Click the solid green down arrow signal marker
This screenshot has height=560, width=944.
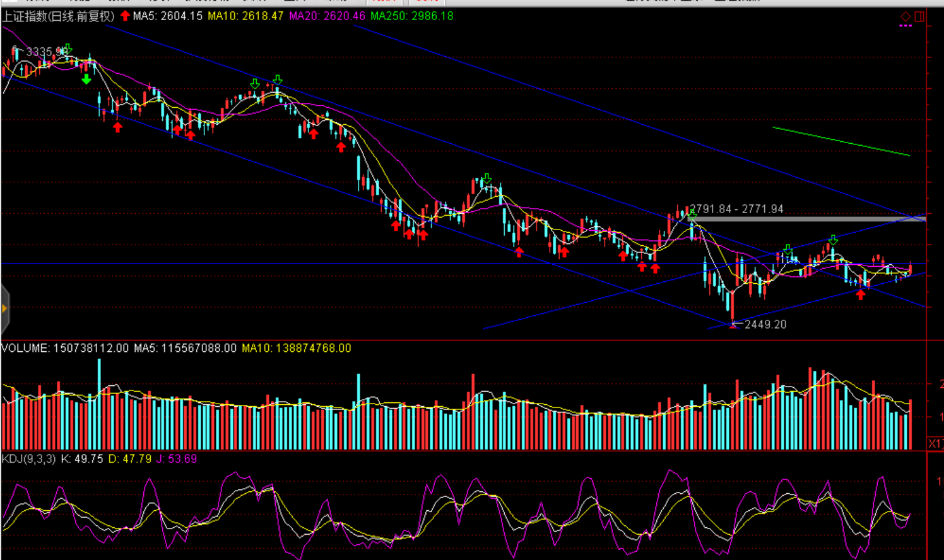[x=86, y=79]
